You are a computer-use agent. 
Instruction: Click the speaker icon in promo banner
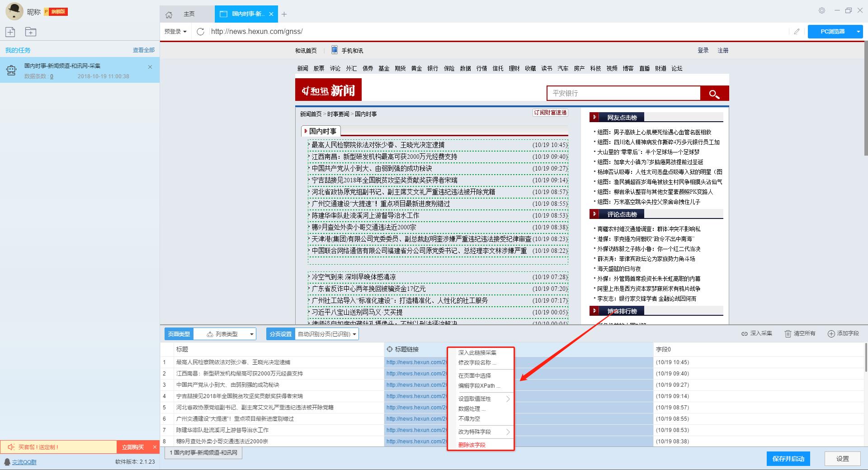11,447
